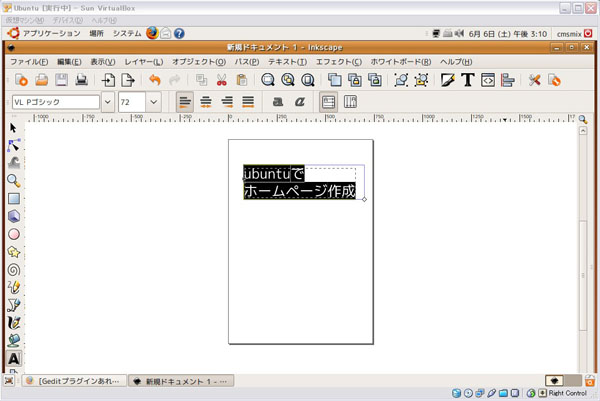Open the ファイル(F) menu
The width and height of the screenshot is (600, 401).
[x=29, y=62]
